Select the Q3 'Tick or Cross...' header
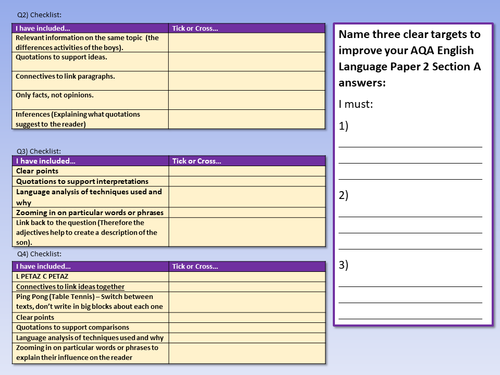Screen dimensions: 500x375 (247, 161)
